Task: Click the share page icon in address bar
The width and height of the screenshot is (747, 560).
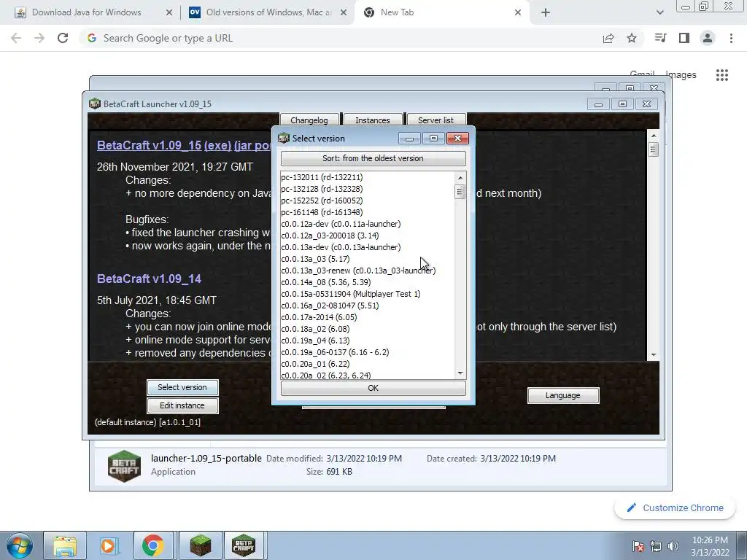Action: point(608,38)
